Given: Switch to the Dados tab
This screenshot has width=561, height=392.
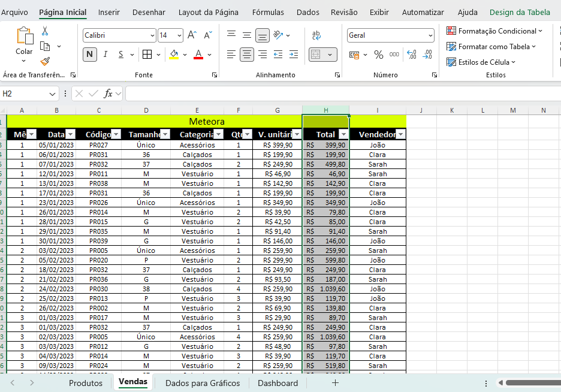Looking at the screenshot, I should pos(307,12).
